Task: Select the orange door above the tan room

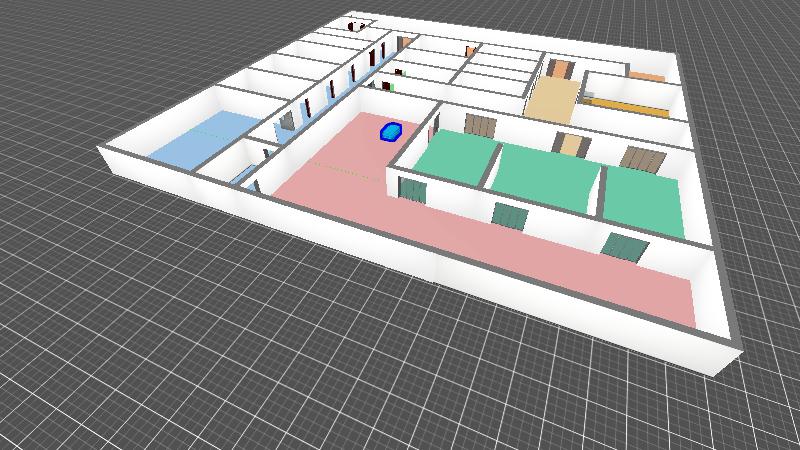Action: click(x=559, y=70)
